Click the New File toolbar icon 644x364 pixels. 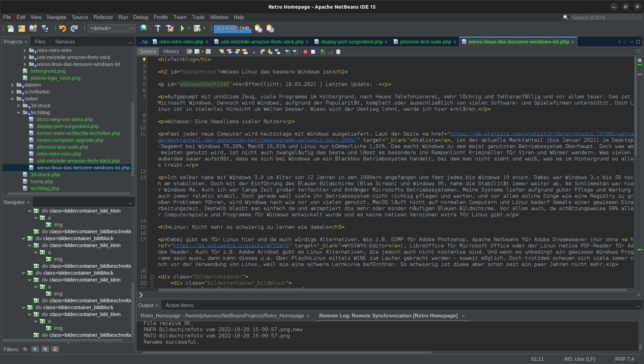[x=10, y=29]
